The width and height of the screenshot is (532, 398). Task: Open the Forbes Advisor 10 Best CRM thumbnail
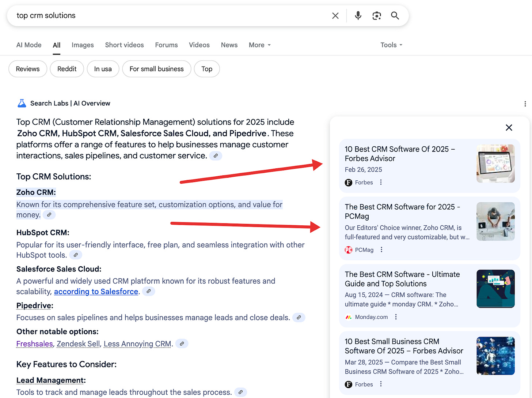click(x=495, y=164)
